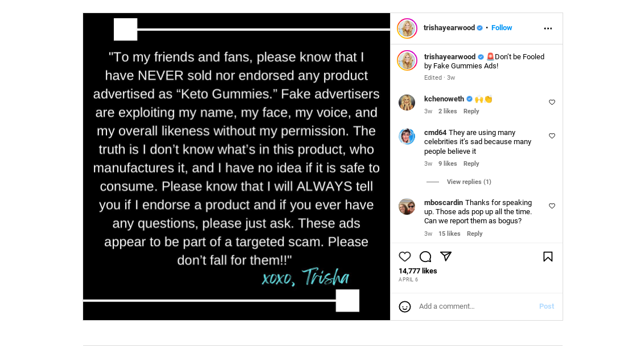644x360 pixels.
Task: Save the post using the bookmark icon
Action: click(548, 256)
